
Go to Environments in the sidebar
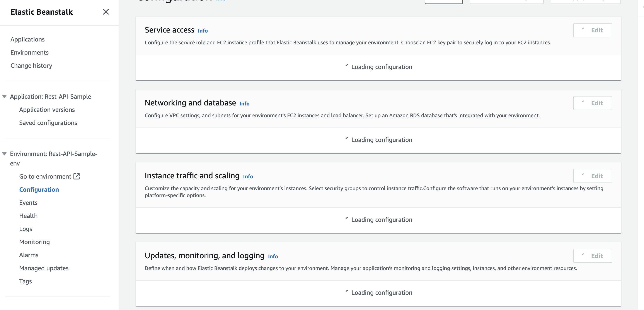pyautogui.click(x=29, y=53)
